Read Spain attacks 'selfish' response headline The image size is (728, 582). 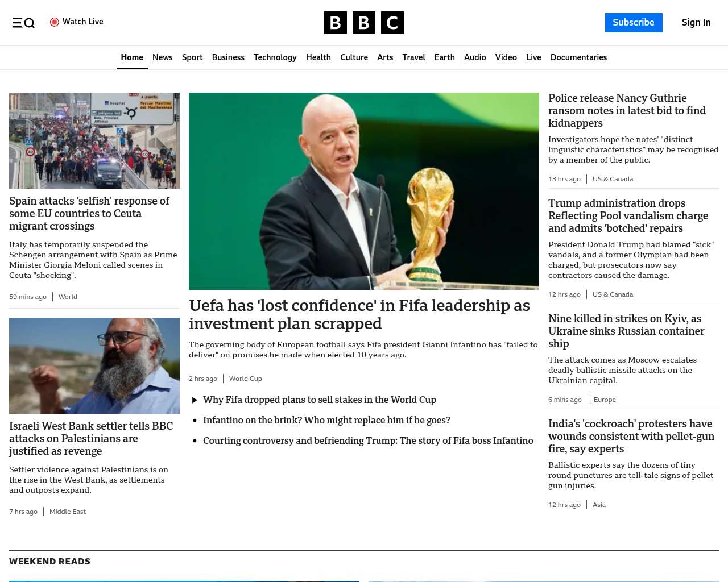[x=89, y=214]
